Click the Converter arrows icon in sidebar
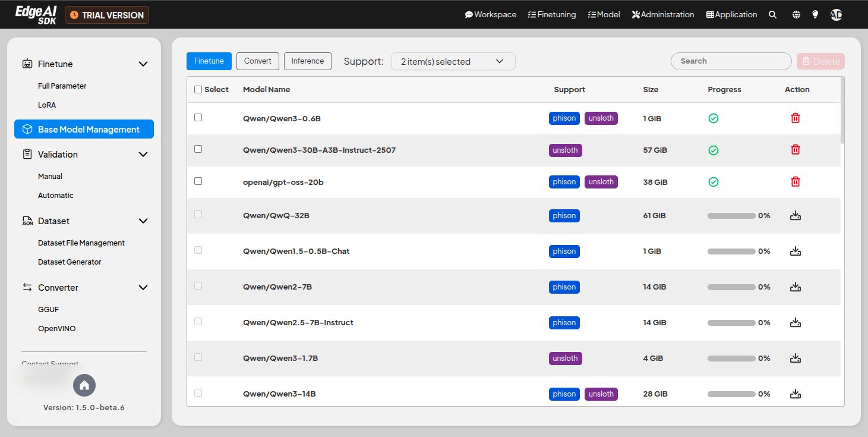The height and width of the screenshot is (437, 868). pos(27,287)
